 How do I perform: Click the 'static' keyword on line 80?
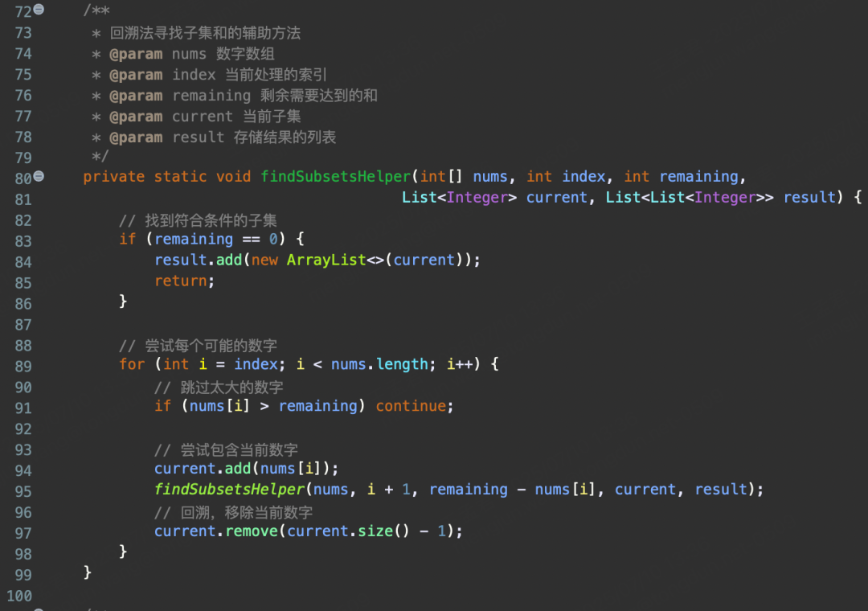click(x=180, y=177)
